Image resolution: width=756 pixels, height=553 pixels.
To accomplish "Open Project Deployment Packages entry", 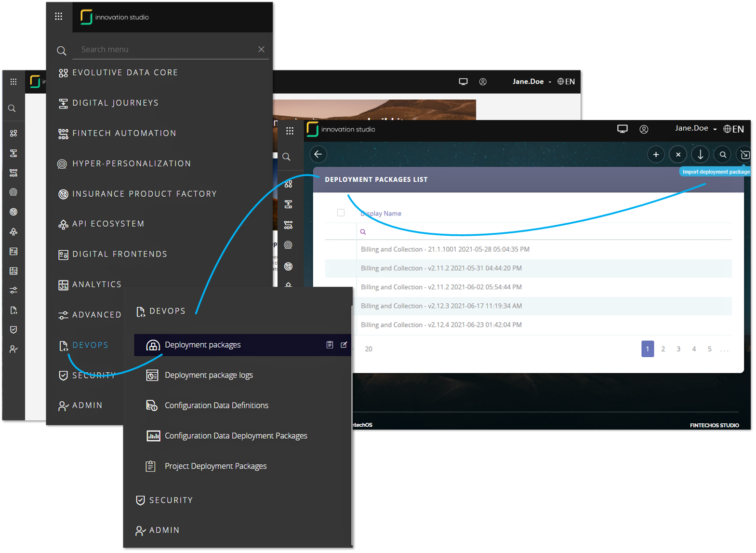I will (215, 466).
